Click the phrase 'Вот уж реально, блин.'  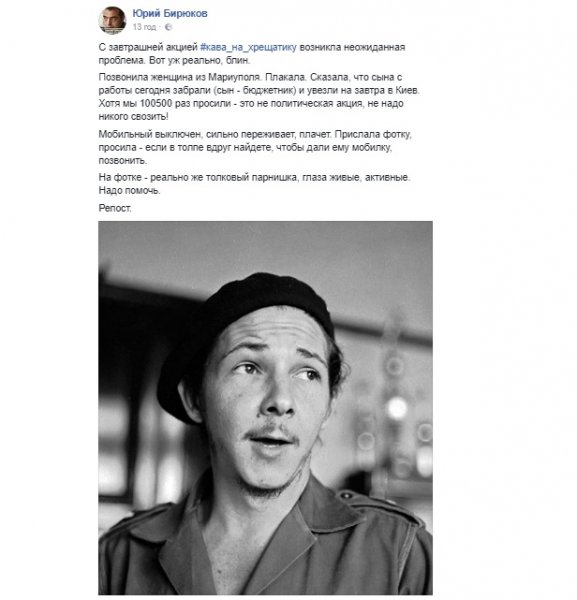click(x=199, y=60)
